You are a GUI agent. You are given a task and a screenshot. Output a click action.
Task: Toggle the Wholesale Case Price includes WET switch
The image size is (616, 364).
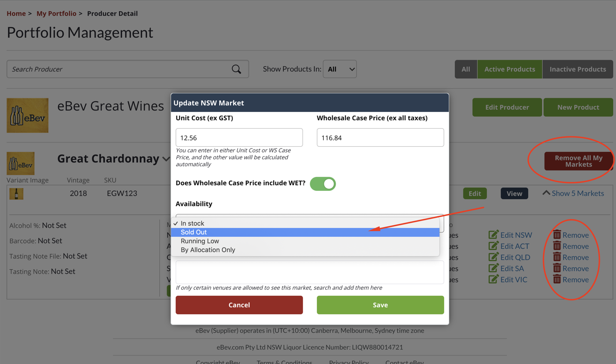click(x=323, y=184)
